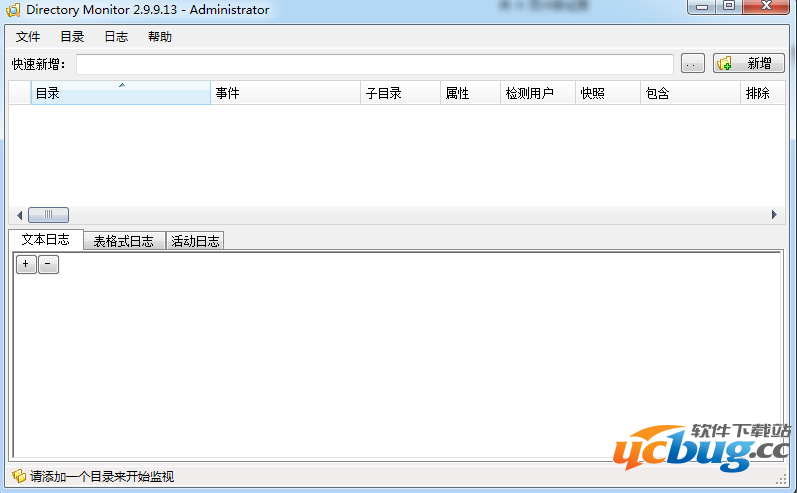Click the horizontal scrollbar left arrow
This screenshot has height=493, width=797.
click(19, 215)
